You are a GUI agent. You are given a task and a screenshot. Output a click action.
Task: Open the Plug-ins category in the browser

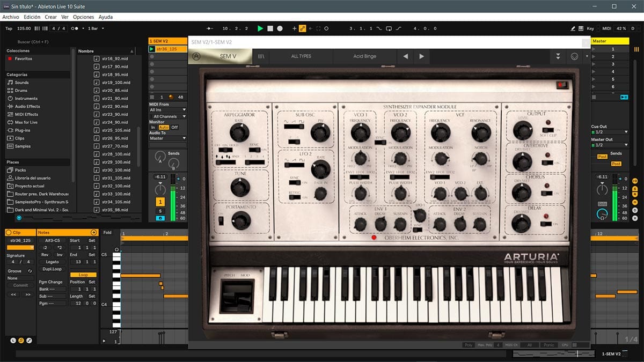coord(23,130)
